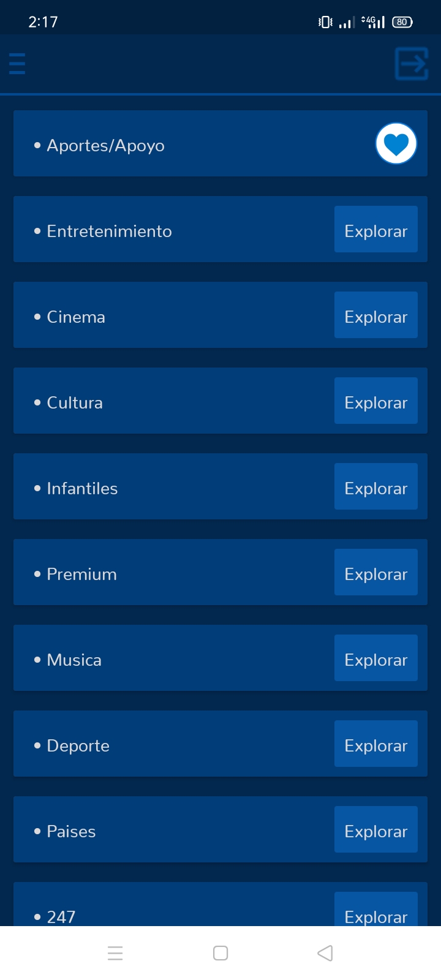
Task: Tap the Deporte category label
Action: [78, 746]
